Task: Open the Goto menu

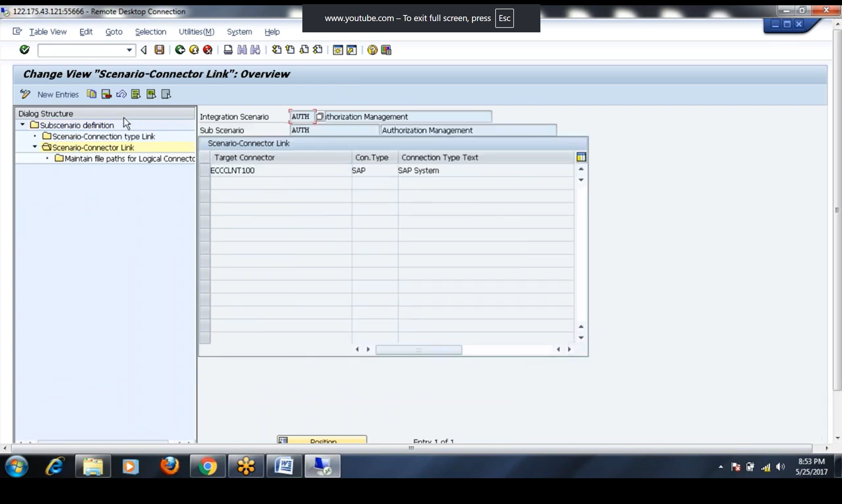Action: (x=114, y=32)
